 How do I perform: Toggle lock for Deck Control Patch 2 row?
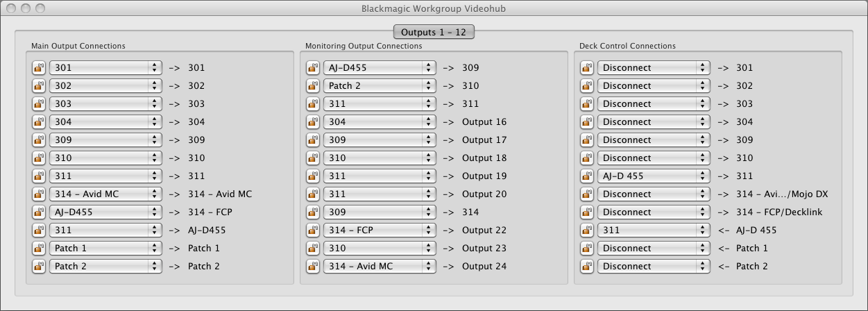click(587, 267)
